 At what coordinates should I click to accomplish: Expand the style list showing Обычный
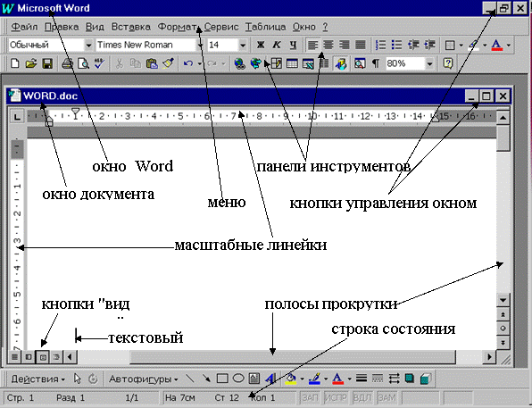pos(88,45)
